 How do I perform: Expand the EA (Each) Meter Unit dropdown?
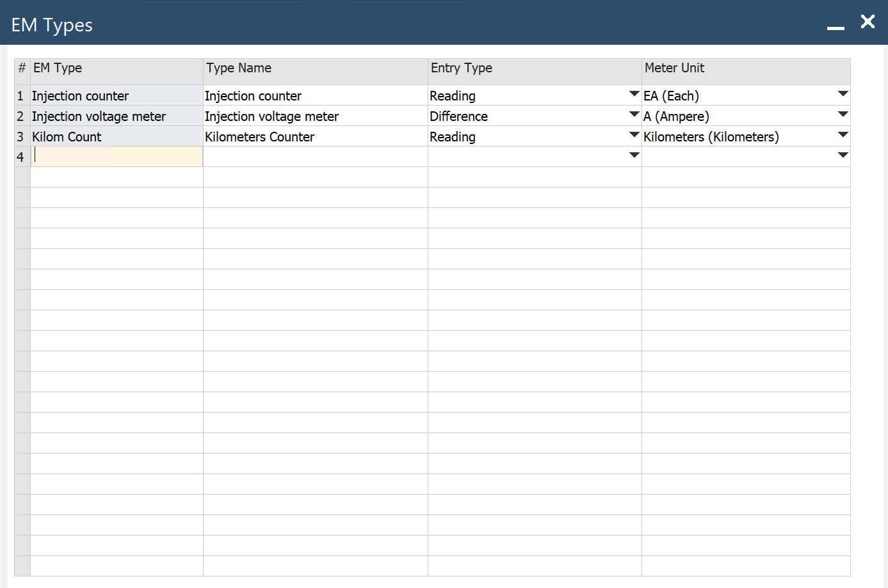(x=843, y=95)
